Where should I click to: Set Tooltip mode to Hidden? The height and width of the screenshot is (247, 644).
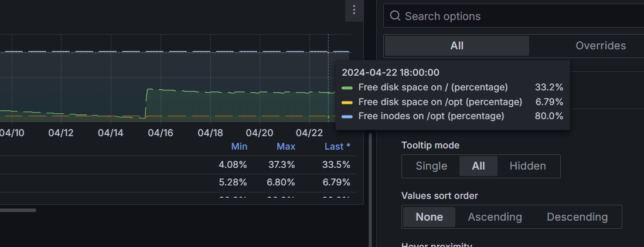[x=527, y=166]
